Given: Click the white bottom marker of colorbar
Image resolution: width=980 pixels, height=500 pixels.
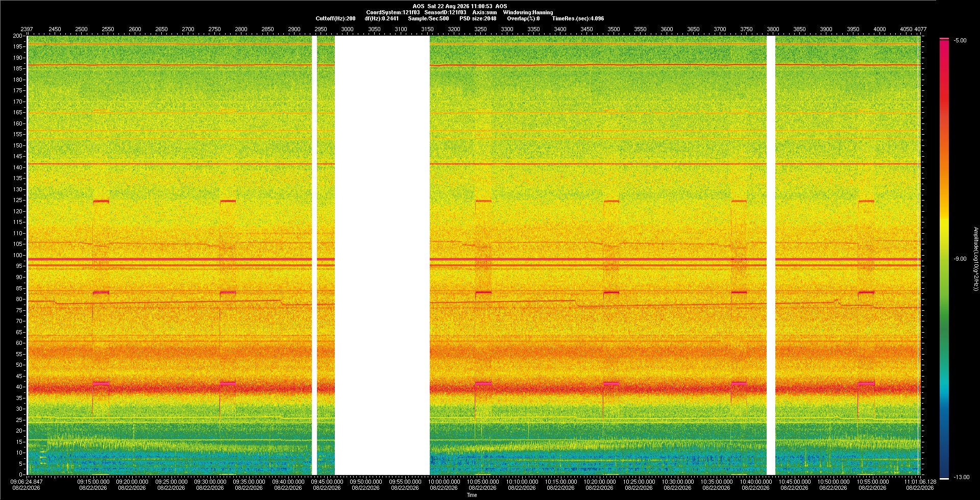Looking at the screenshot, I should pyautogui.click(x=944, y=478).
